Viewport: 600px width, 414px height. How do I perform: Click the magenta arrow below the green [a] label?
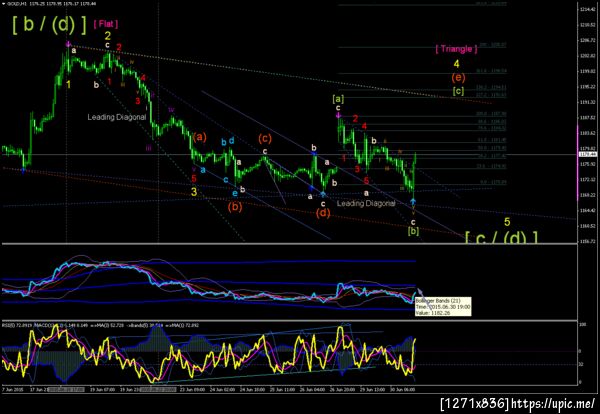(339, 116)
